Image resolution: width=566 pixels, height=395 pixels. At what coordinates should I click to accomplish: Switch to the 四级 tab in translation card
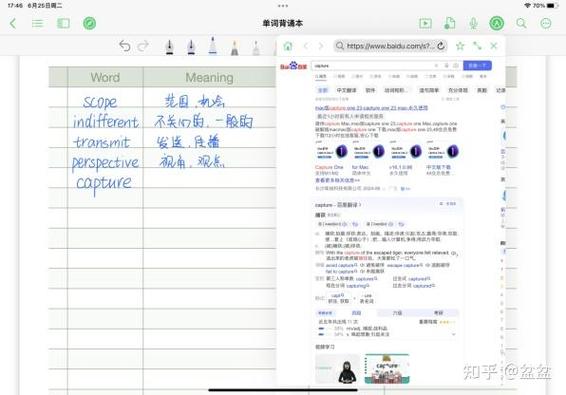(x=357, y=313)
